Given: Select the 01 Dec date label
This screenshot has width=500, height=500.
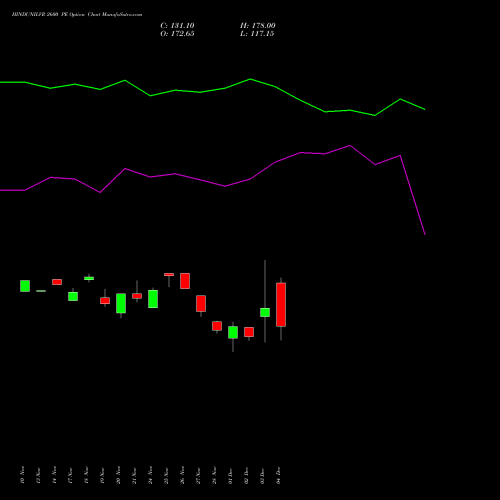Looking at the screenshot, I should click(230, 476).
